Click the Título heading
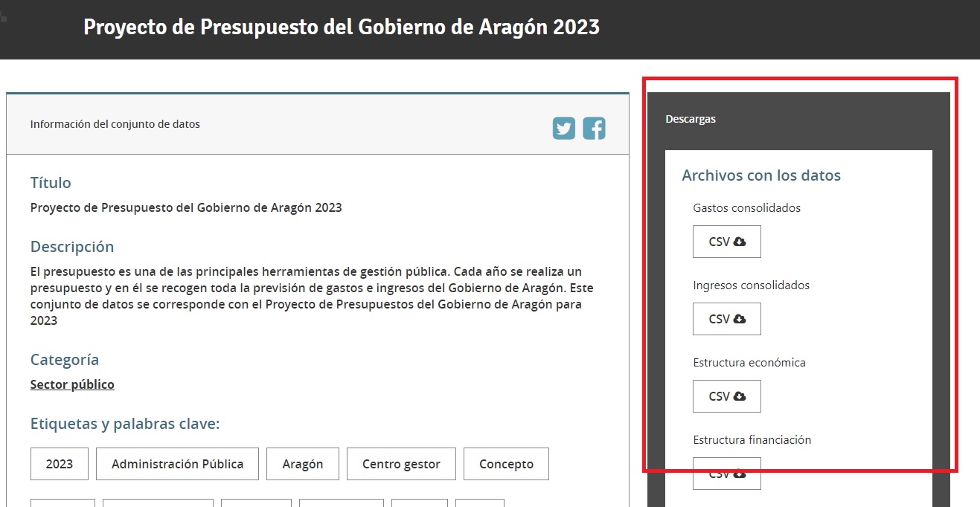 [51, 183]
